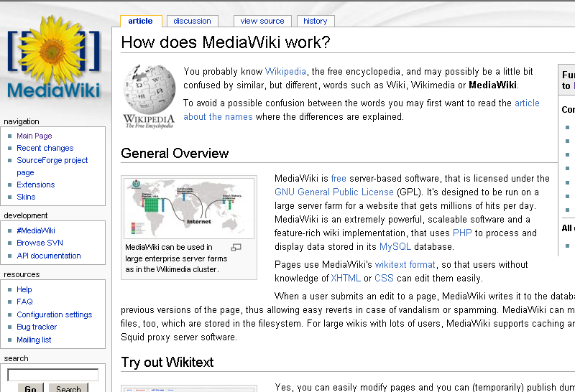Open Extensions in navigation sidebar
This screenshot has width=575, height=392.
[35, 185]
